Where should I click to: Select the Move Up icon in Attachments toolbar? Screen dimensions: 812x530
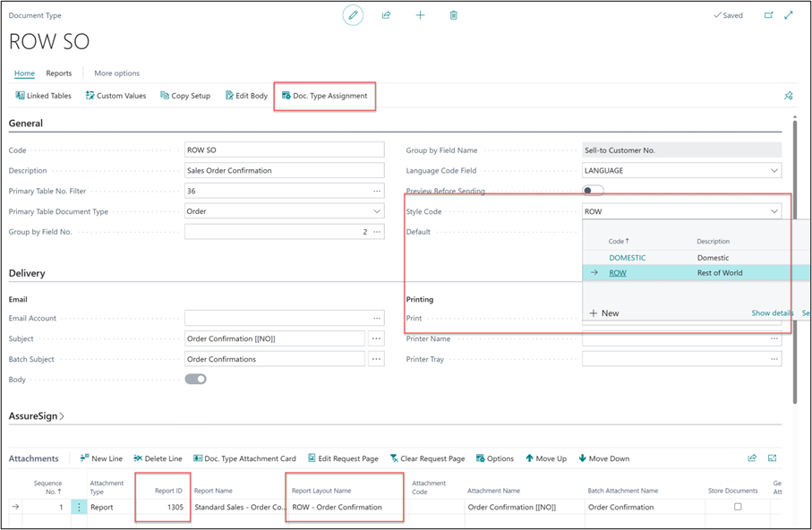pyautogui.click(x=545, y=457)
